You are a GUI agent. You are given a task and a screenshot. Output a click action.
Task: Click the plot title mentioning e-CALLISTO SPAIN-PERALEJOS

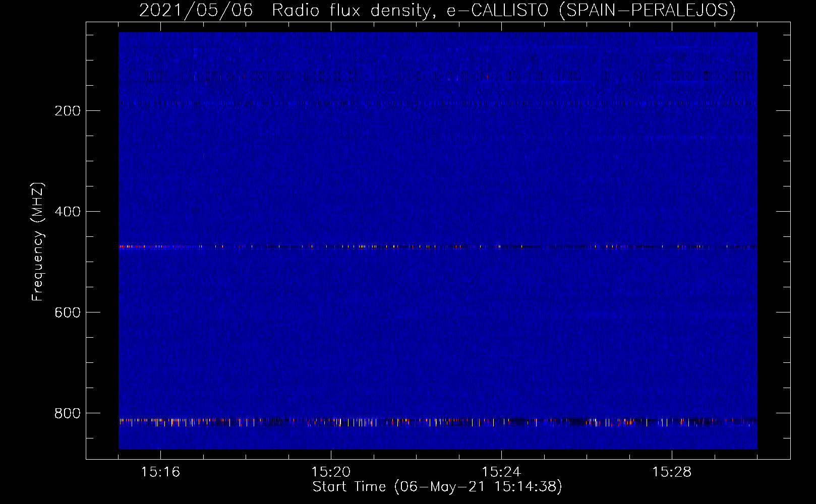click(437, 10)
